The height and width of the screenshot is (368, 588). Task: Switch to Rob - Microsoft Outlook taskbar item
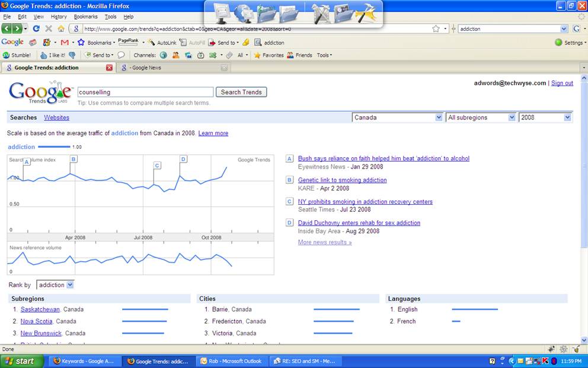pyautogui.click(x=232, y=361)
